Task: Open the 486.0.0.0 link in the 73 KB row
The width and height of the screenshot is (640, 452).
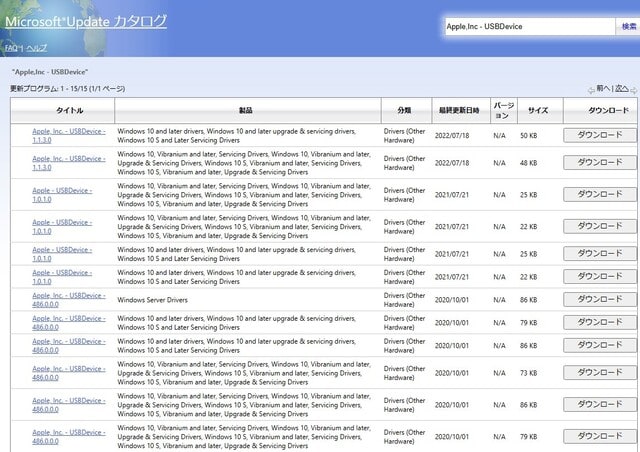Action: 69,373
